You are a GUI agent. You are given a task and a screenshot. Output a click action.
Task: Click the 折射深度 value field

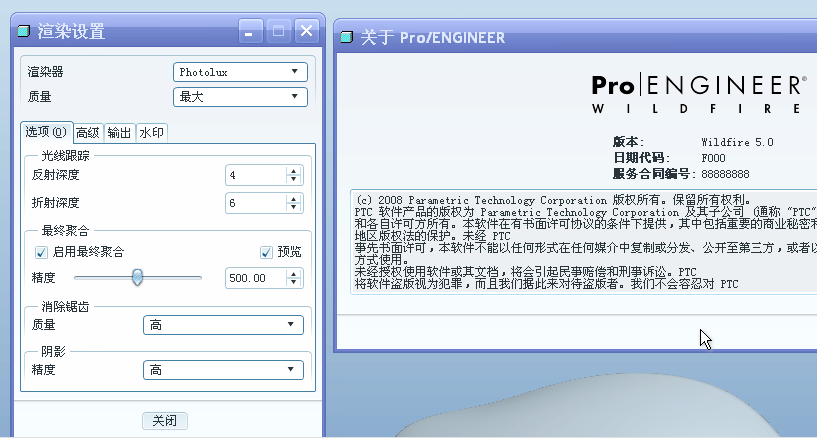(255, 203)
